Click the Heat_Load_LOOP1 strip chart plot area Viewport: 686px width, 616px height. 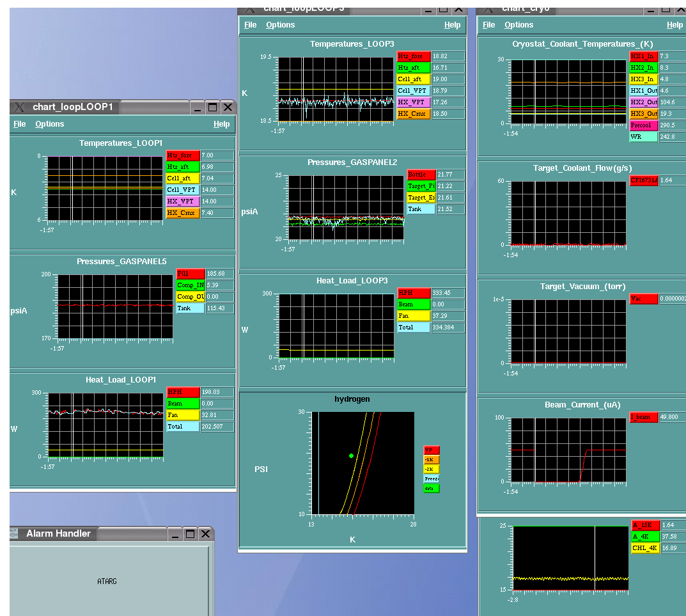pyautogui.click(x=105, y=425)
